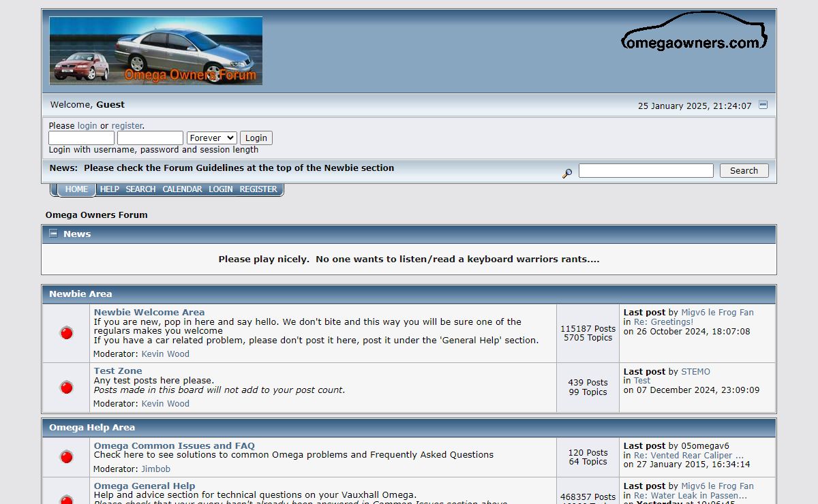Open Migv6 le Frog Fan profile in General Help row

(x=717, y=486)
